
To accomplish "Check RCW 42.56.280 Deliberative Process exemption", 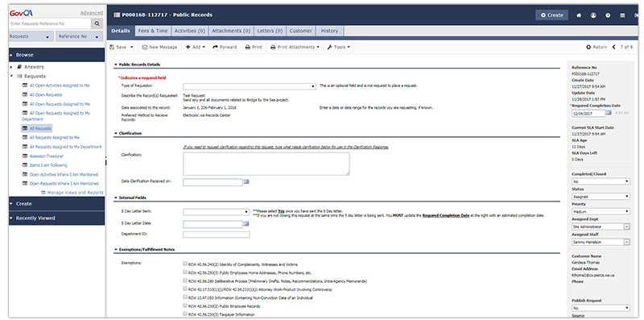I will 185,281.
